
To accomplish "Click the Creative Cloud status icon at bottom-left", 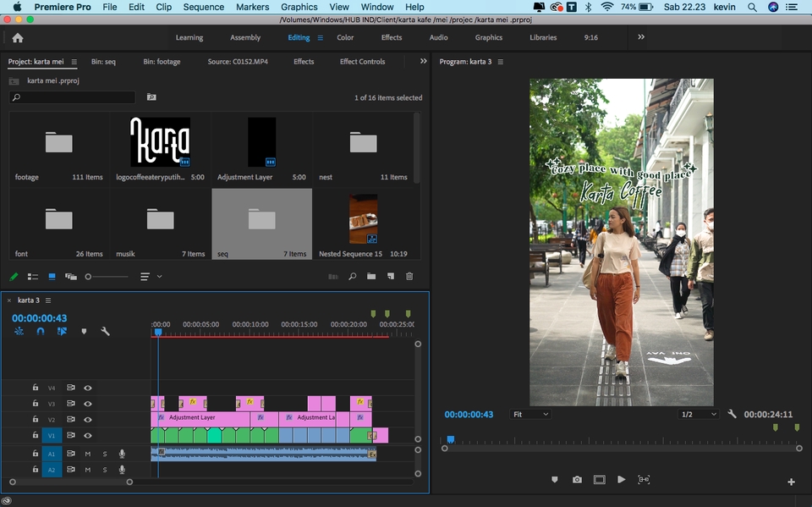I will (x=8, y=500).
